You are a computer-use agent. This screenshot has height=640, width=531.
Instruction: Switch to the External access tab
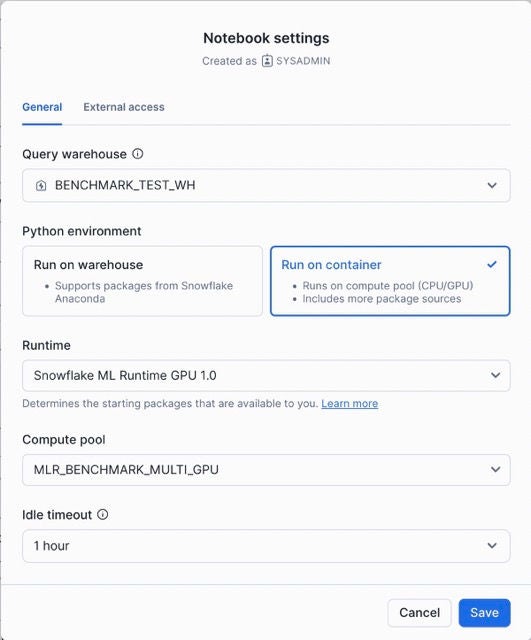point(124,107)
